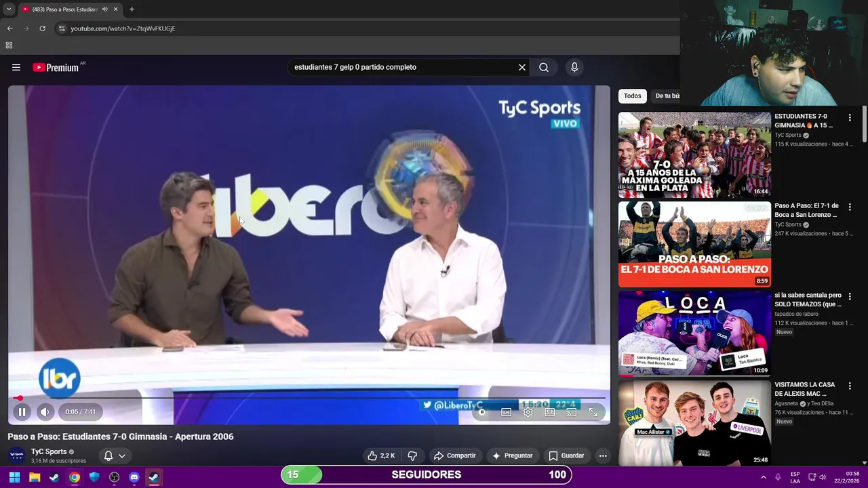Open the 'ESTUDIANTES 7-0 GIMNASIA' video title
The width and height of the screenshot is (868, 488).
(x=804, y=121)
